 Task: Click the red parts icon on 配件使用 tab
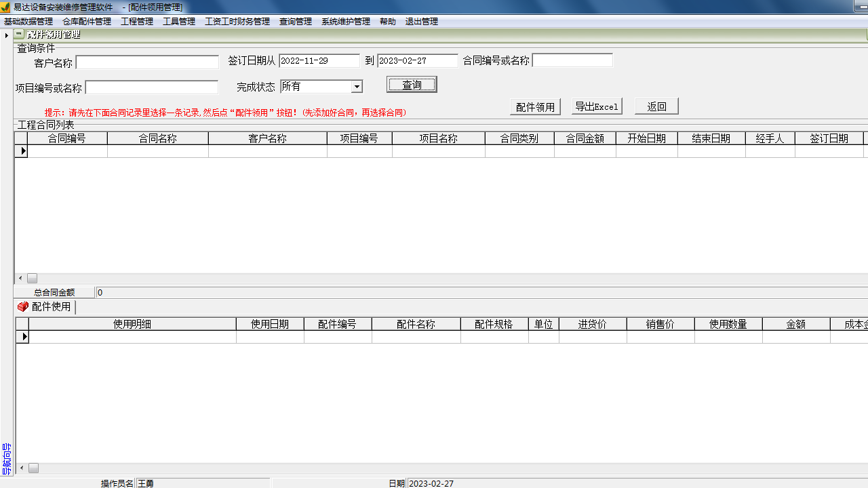coord(23,307)
